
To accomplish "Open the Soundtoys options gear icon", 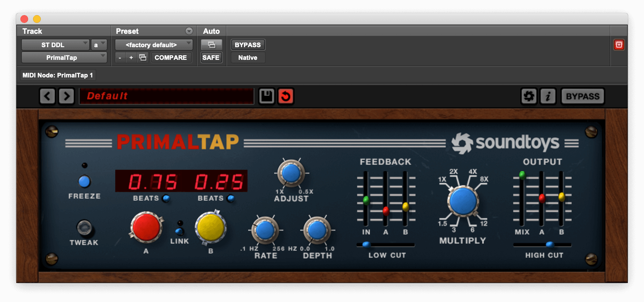I will (x=529, y=96).
